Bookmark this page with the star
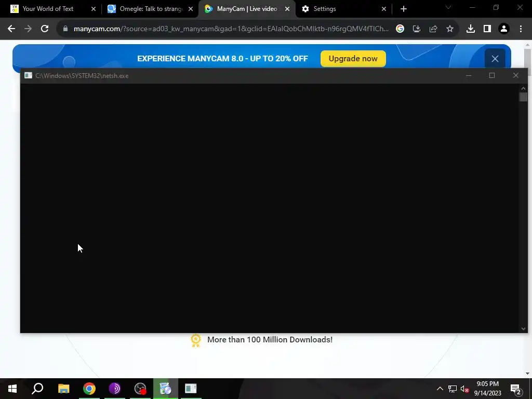 click(x=450, y=29)
